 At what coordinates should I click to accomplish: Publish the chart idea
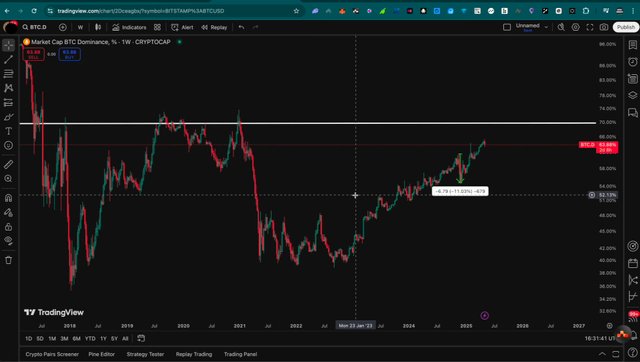point(626,27)
